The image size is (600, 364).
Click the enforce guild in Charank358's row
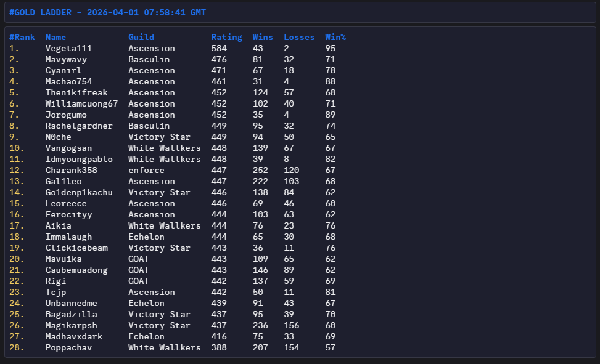[x=146, y=170]
